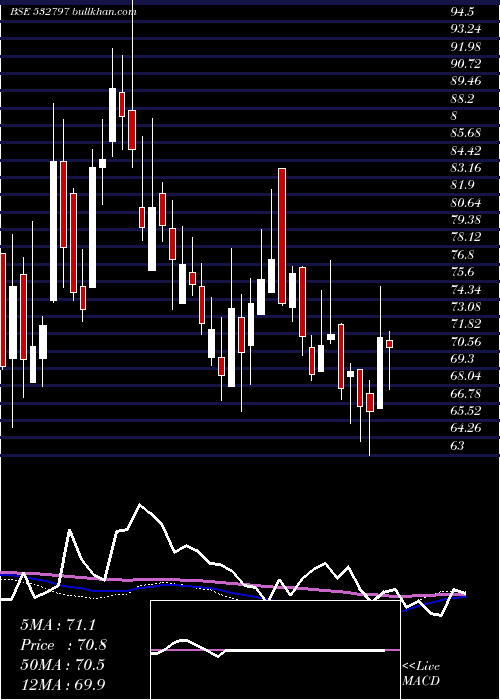Select the 81.9 price axis label
This screenshot has height=700, width=500.
(x=462, y=185)
